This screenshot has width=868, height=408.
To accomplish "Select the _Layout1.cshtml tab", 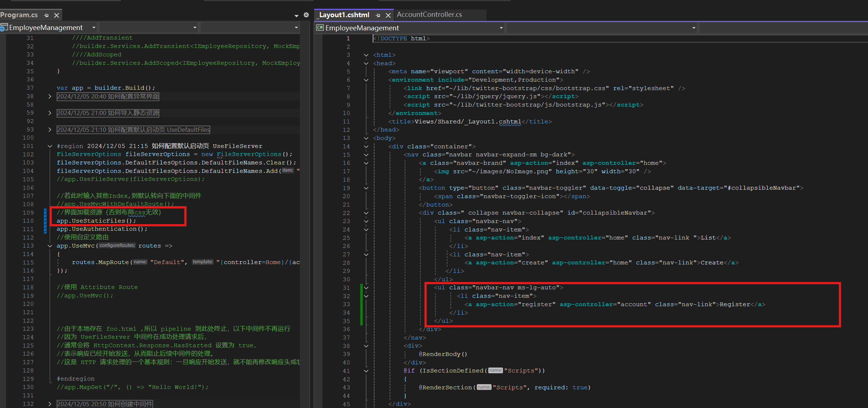I will tap(344, 15).
